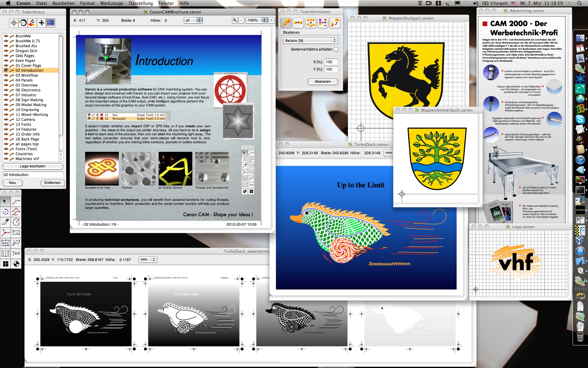Open the Werkzeuge menu
588x368 pixels.
112,3
